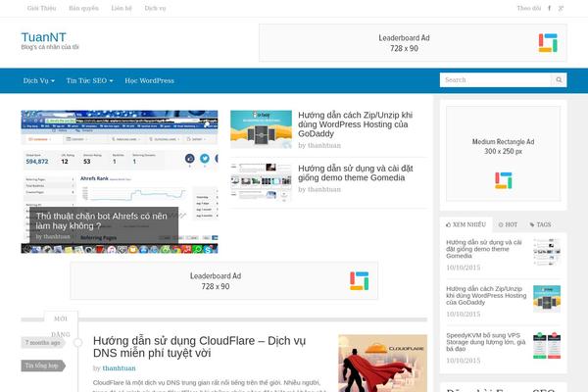Expand the Tin Tức SEO dropdown
Screen dimensions: 588x392
[89, 80]
